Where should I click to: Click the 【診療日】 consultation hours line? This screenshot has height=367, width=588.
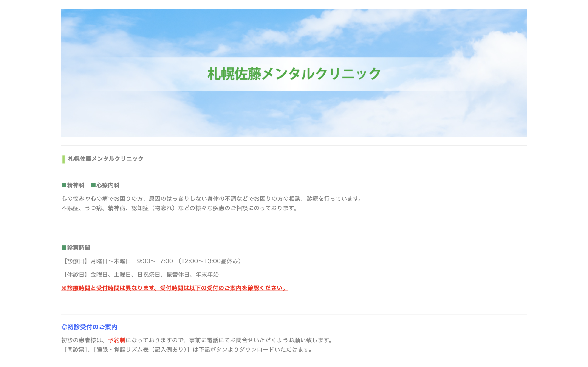[152, 261]
